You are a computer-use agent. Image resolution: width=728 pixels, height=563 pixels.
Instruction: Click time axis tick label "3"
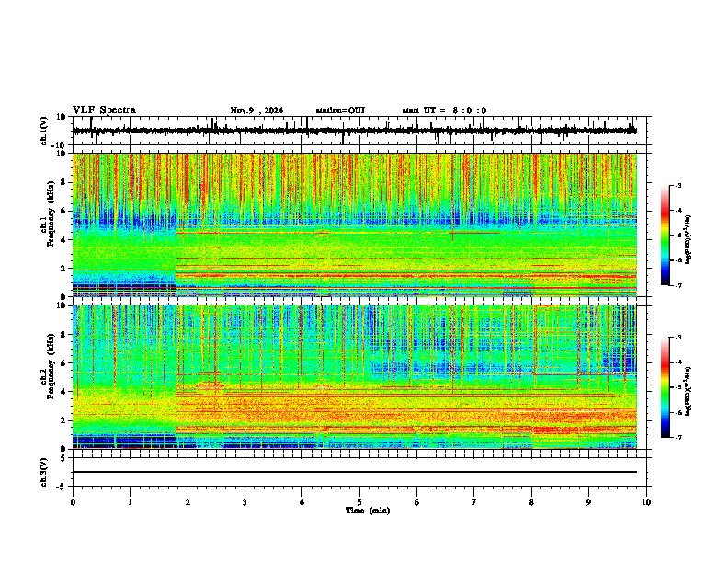[x=245, y=502]
